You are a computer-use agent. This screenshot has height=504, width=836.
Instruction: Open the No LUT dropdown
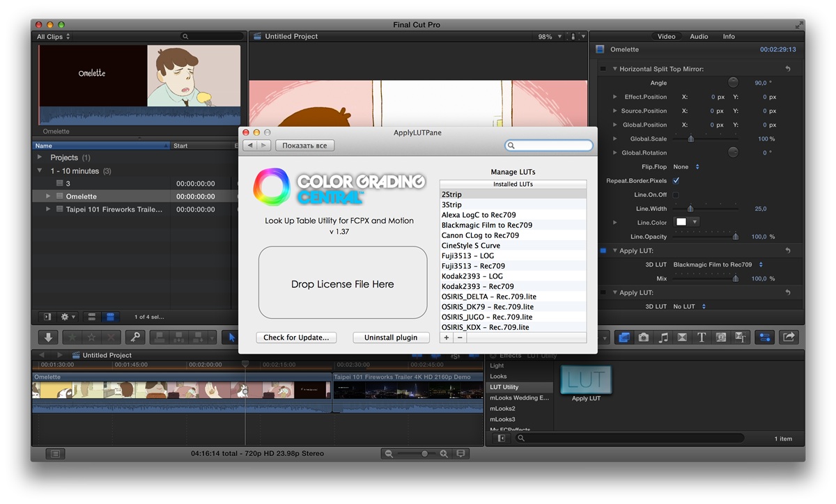[x=690, y=306]
